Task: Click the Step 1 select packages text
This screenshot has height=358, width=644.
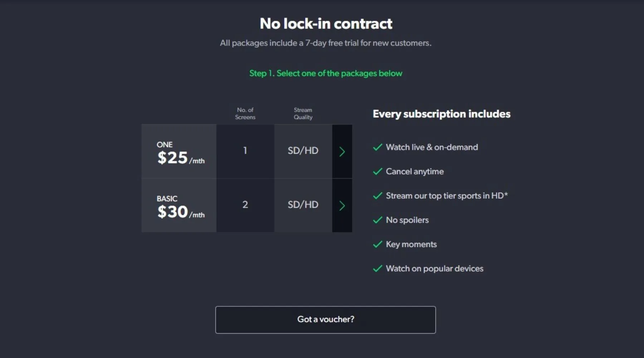Action: click(x=326, y=73)
